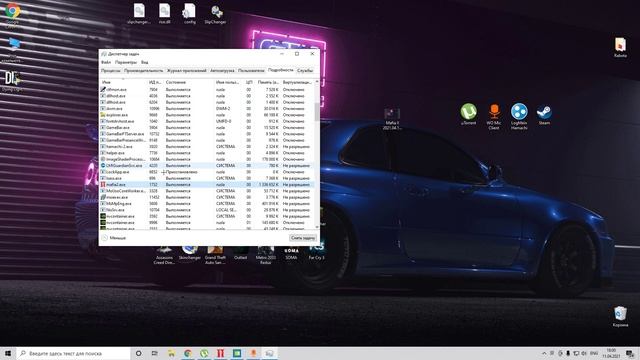This screenshot has width=640, height=360.
Task: Open the Windows Start menu
Action: 8,353
